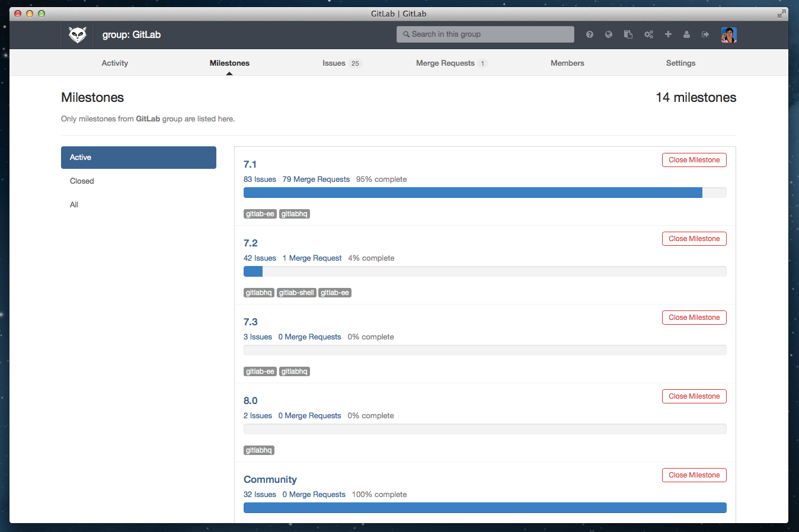Open admin area gears icon
This screenshot has width=799, height=532.
point(648,34)
